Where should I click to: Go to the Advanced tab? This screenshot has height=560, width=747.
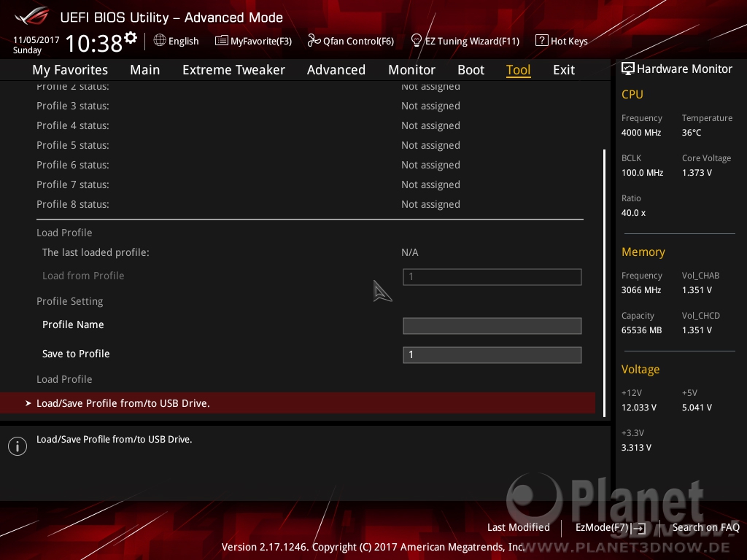pos(336,70)
